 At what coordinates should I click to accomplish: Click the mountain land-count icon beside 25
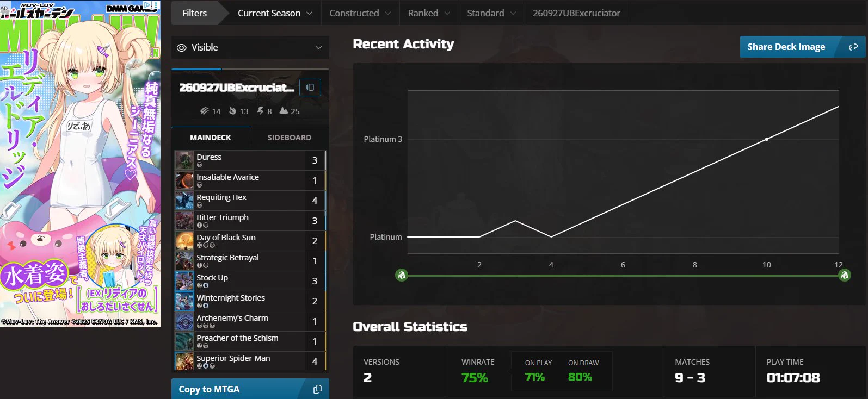(284, 111)
